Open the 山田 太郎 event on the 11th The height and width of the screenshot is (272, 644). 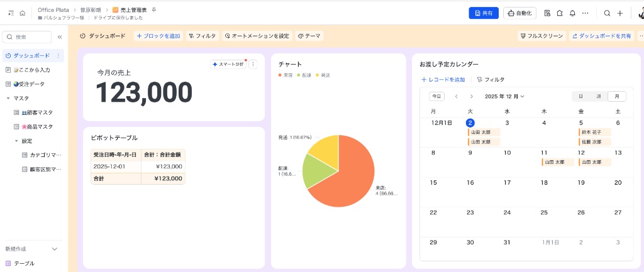(x=558, y=162)
